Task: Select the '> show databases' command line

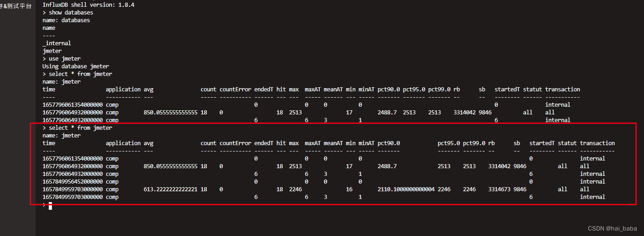Action: (x=68, y=13)
